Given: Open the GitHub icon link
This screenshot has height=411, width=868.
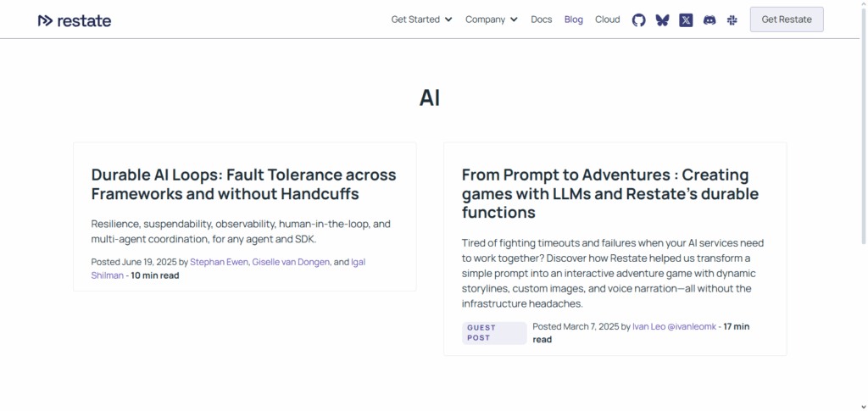Looking at the screenshot, I should point(639,20).
